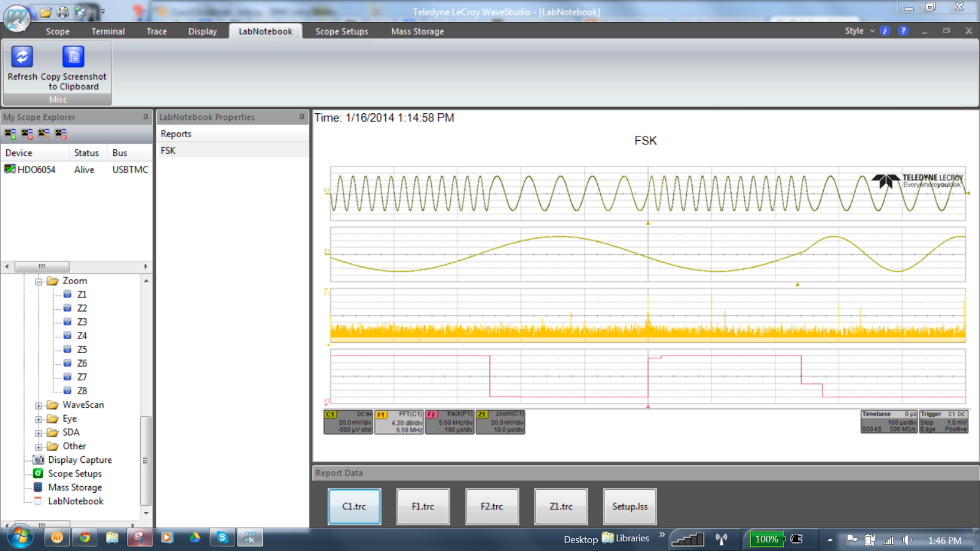Open the Z1.trc report data file
The image size is (980, 551).
point(561,506)
